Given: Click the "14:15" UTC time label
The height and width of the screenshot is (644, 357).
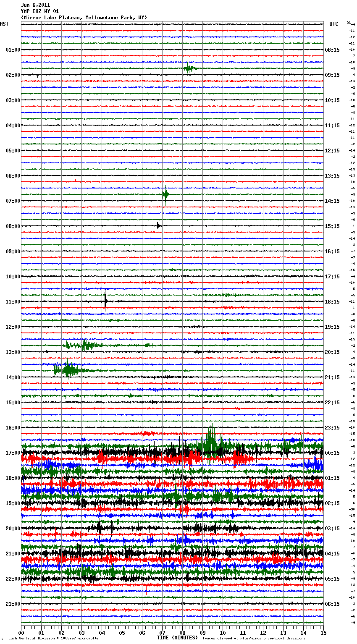Looking at the screenshot, I should 332,201.
